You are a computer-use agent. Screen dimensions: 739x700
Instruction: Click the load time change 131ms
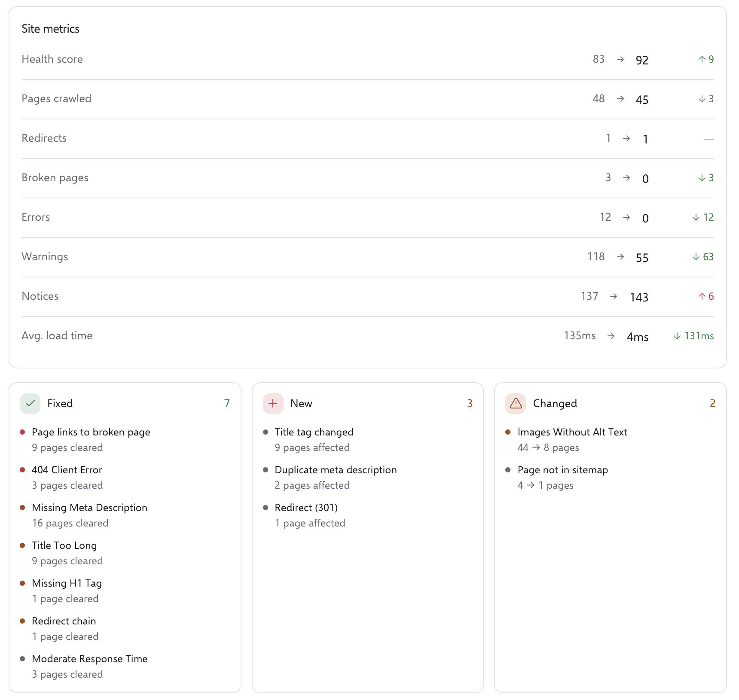(x=693, y=336)
